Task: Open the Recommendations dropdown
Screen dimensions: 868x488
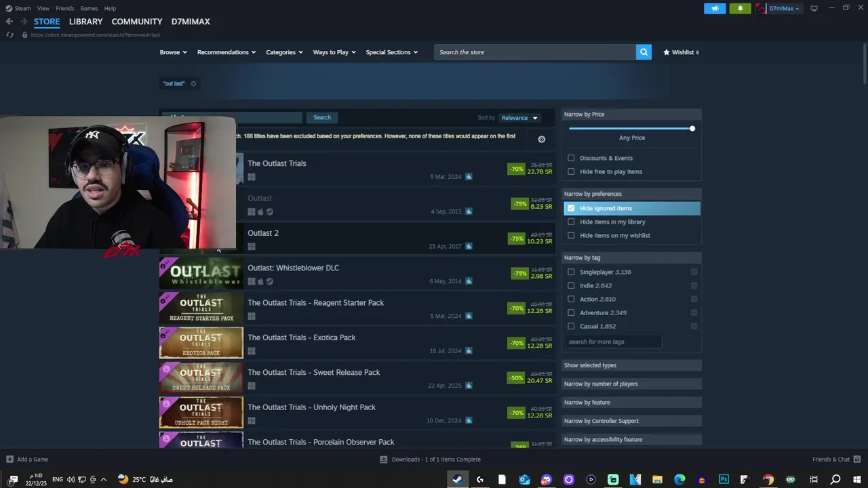Action: coord(226,52)
